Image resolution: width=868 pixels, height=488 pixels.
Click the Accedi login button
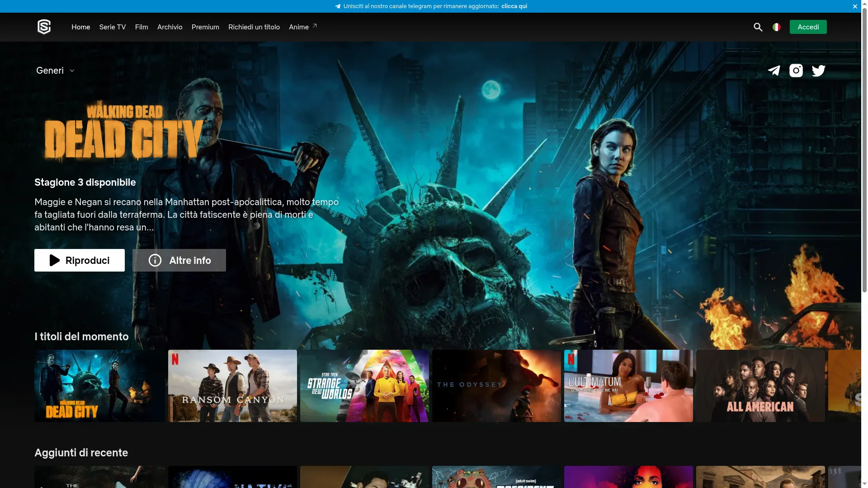(808, 27)
